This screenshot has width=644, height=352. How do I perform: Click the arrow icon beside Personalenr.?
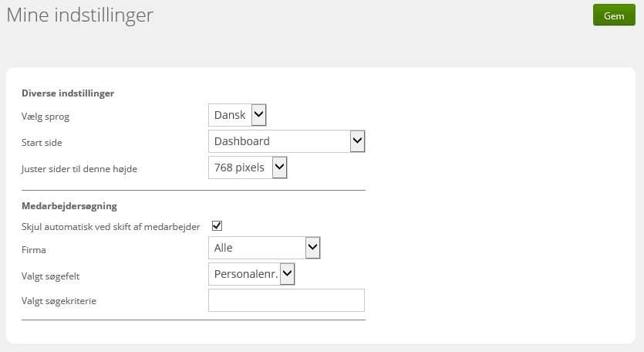click(x=287, y=273)
